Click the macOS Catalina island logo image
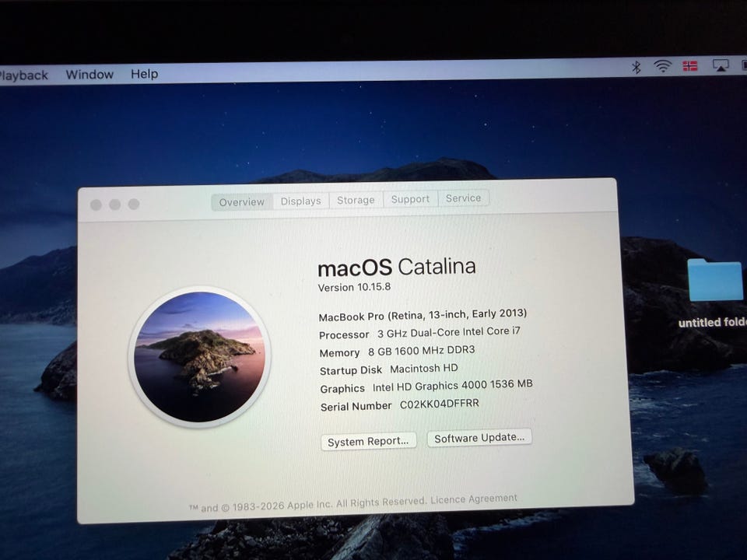This screenshot has height=560, width=747. (x=200, y=357)
